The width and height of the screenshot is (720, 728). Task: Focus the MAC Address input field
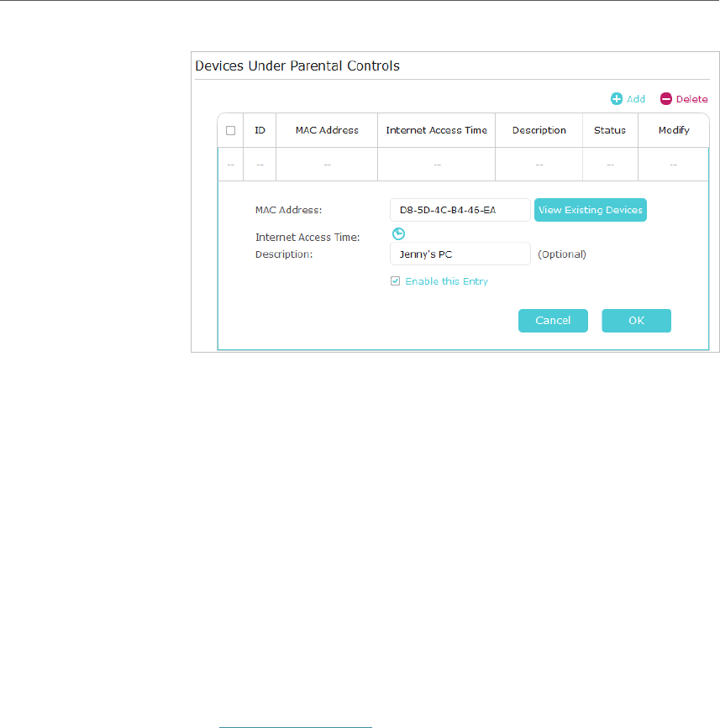[460, 210]
